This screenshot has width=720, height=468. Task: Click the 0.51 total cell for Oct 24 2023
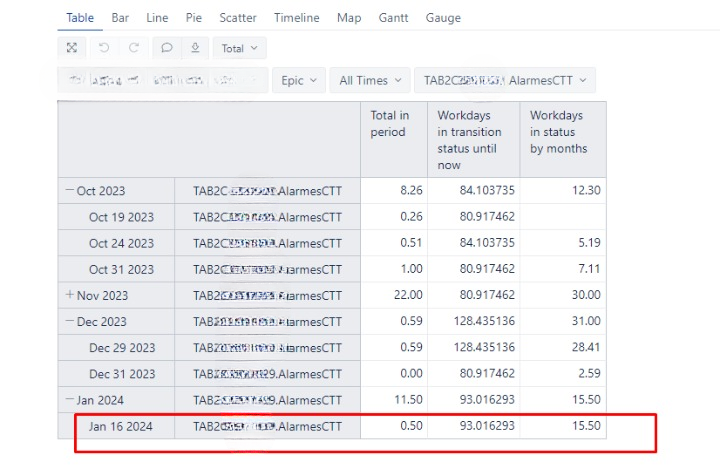pyautogui.click(x=394, y=242)
